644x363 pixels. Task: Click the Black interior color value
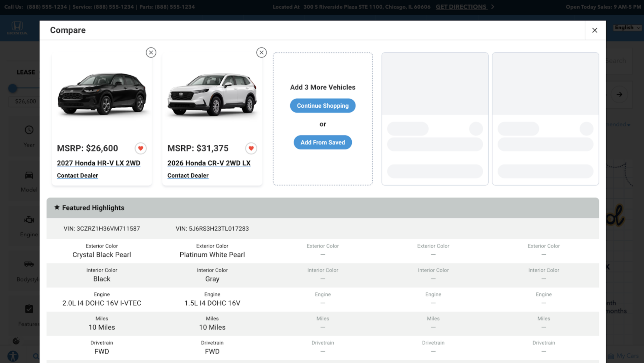click(x=102, y=279)
